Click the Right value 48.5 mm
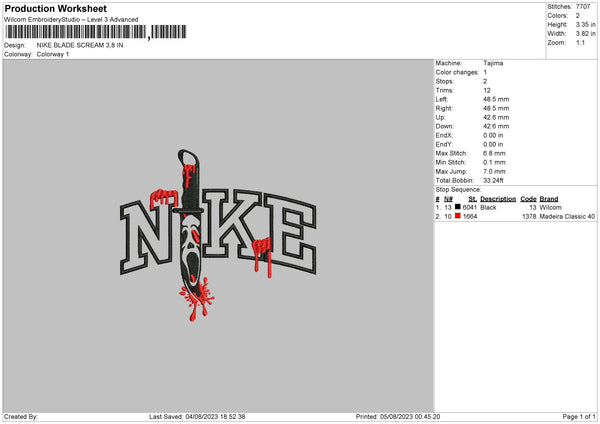The width and height of the screenshot is (600, 424). tap(496, 108)
